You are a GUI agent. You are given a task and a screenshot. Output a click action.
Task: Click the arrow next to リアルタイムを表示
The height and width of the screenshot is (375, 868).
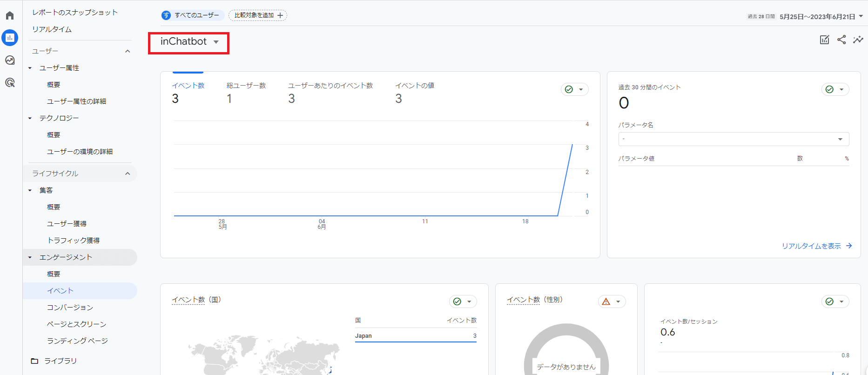(x=849, y=246)
